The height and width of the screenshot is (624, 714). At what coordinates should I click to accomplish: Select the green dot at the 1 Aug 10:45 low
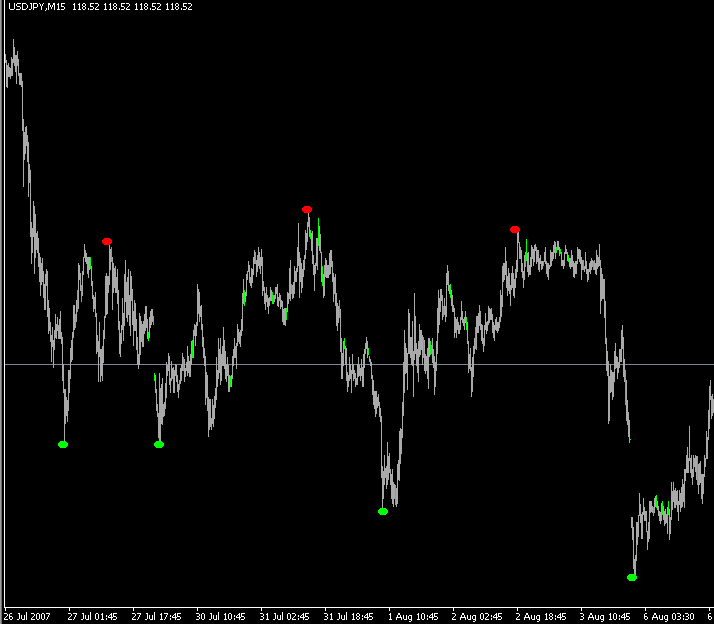[383, 511]
